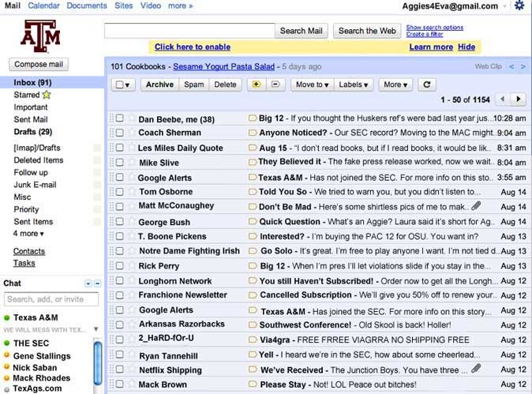Click importance marker on Longhorn Network email
The image size is (532, 394).
point(252,280)
